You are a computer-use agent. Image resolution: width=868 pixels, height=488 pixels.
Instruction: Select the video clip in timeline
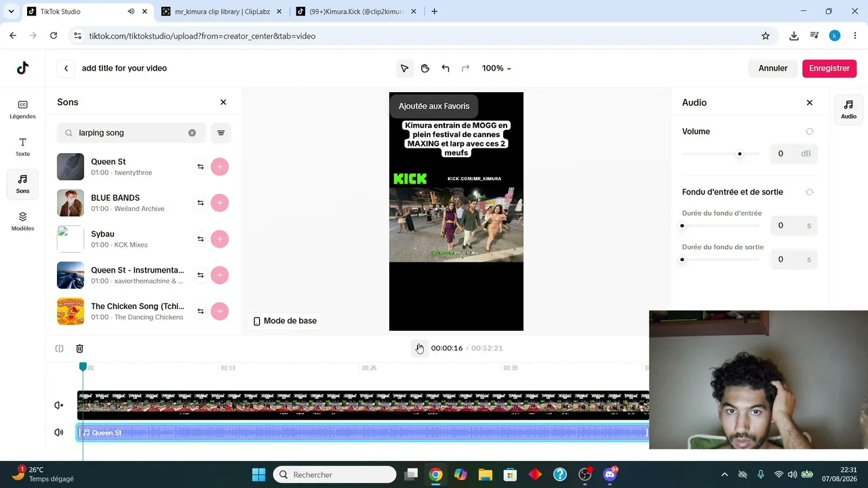coord(363,405)
